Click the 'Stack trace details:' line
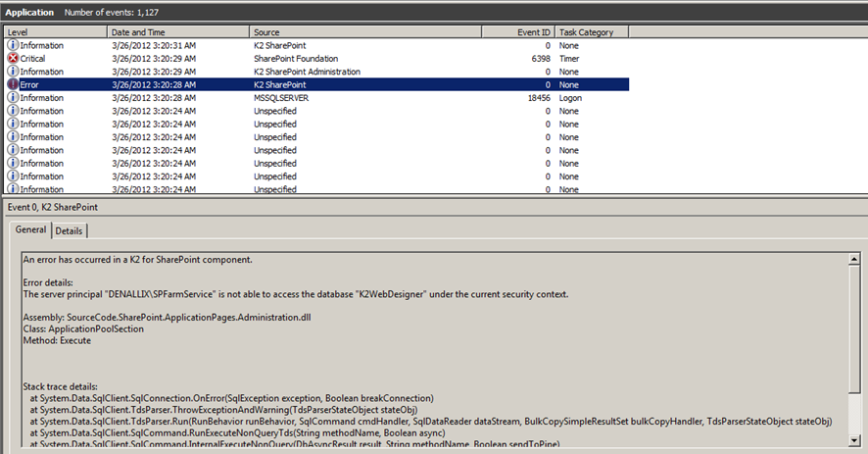868x454 pixels. [60, 386]
